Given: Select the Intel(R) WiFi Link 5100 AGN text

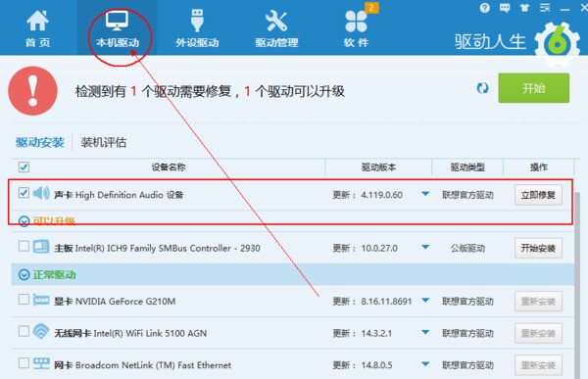Looking at the screenshot, I should 150,333.
